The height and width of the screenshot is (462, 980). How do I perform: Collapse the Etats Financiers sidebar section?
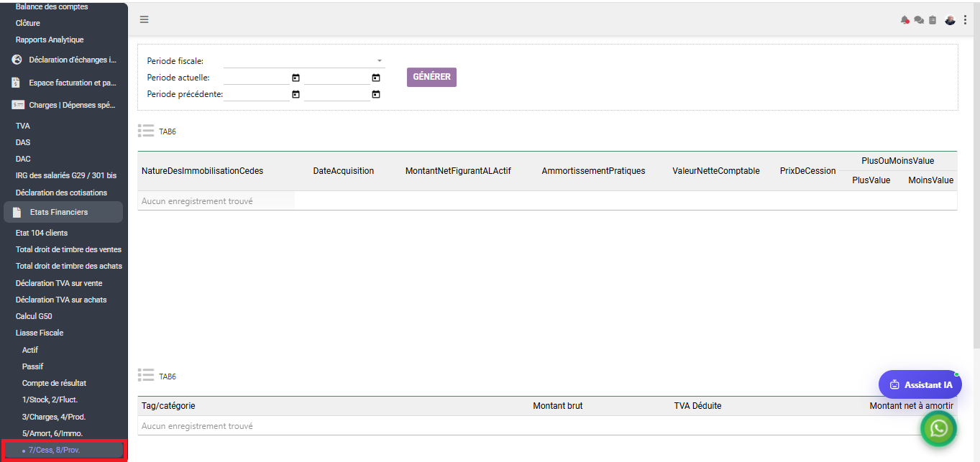click(x=63, y=212)
